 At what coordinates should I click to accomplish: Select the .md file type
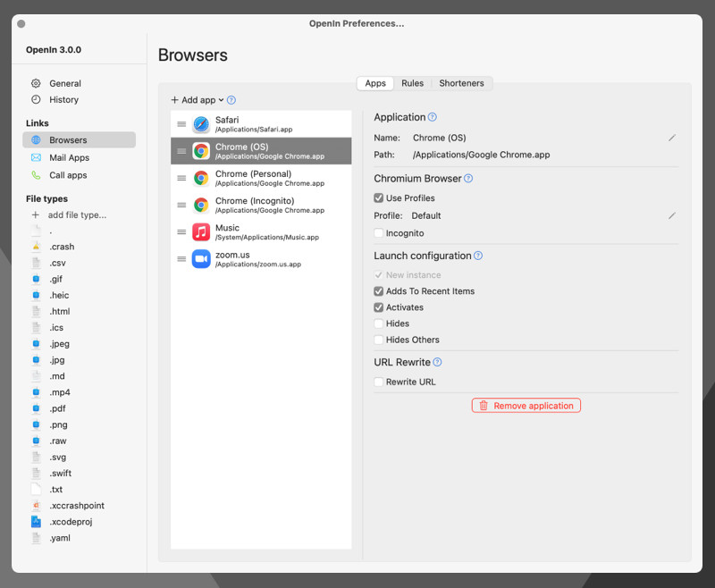[57, 376]
